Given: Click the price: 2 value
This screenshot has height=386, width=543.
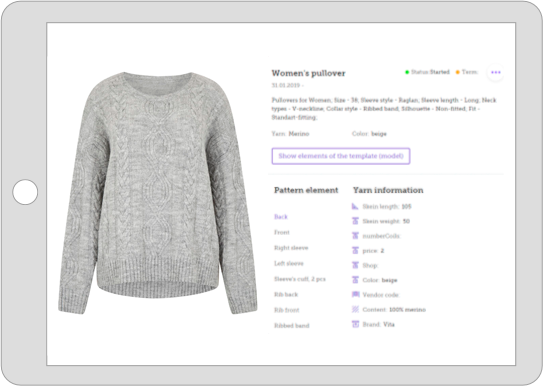Looking at the screenshot, I should 373,251.
